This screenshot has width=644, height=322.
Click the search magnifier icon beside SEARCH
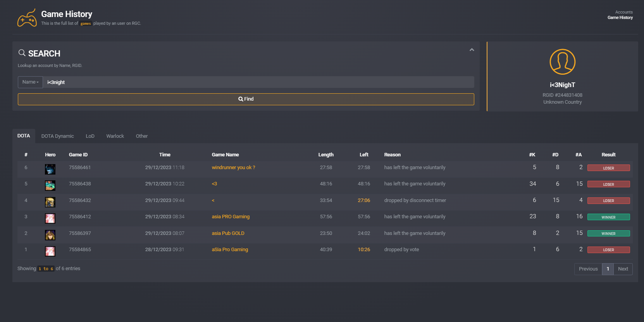click(x=22, y=53)
